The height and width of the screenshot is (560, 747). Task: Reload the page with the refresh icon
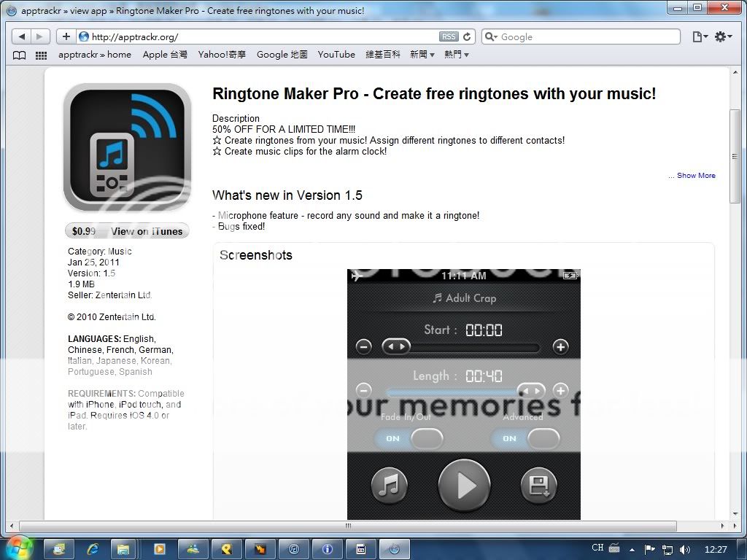tap(468, 36)
